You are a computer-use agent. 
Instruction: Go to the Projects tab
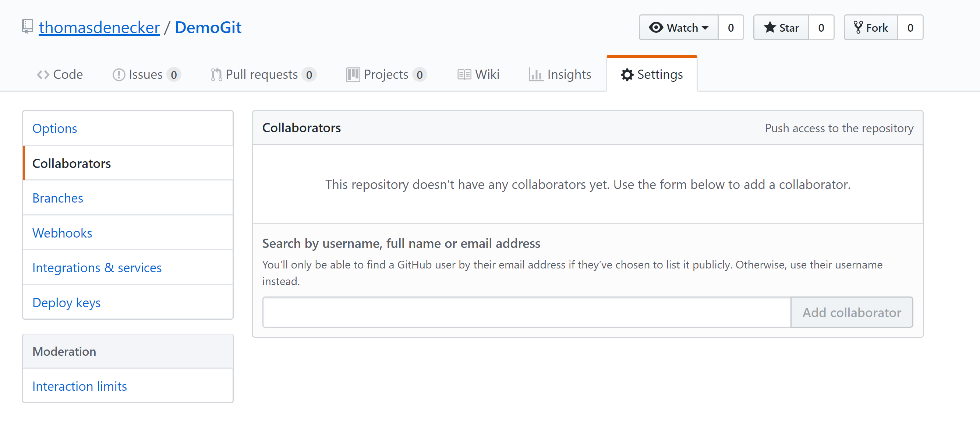pyautogui.click(x=386, y=75)
